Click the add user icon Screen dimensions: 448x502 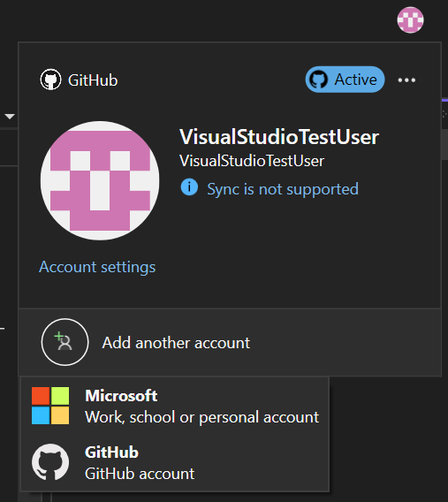(65, 342)
